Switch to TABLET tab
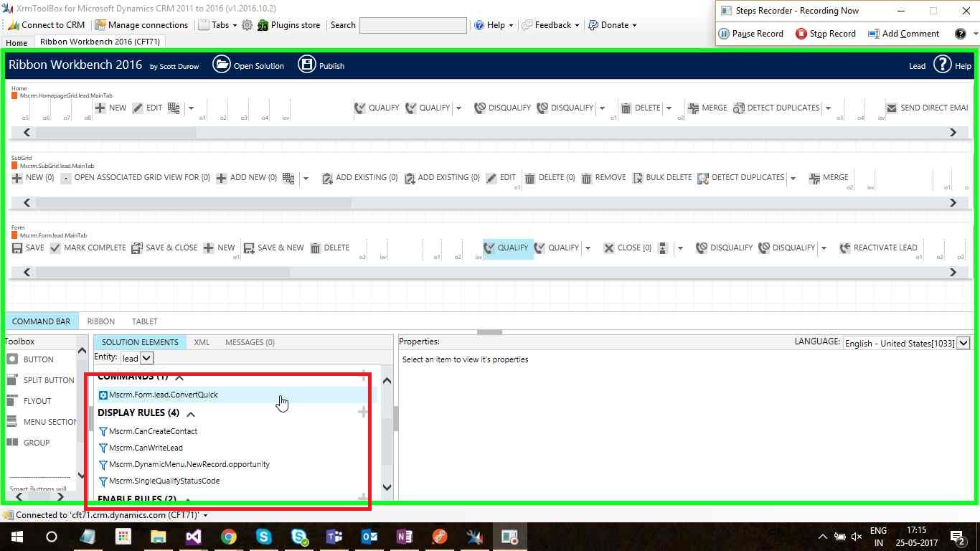980x551 pixels. (x=144, y=321)
